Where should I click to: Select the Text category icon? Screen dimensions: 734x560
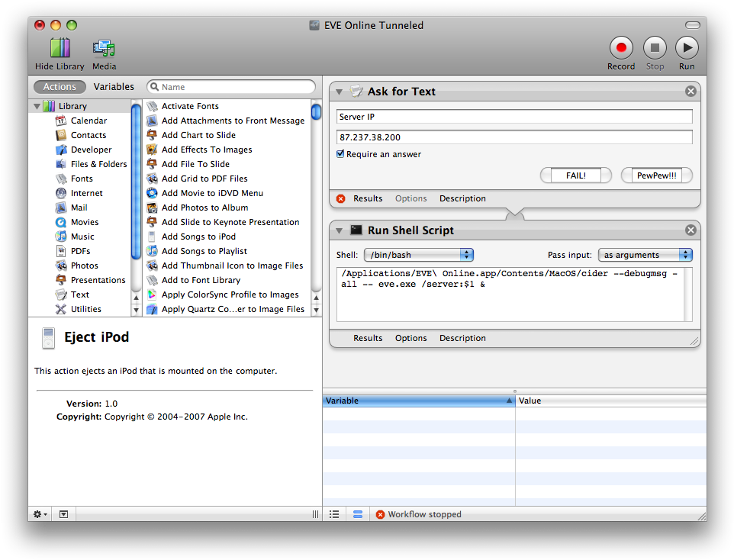click(x=61, y=295)
